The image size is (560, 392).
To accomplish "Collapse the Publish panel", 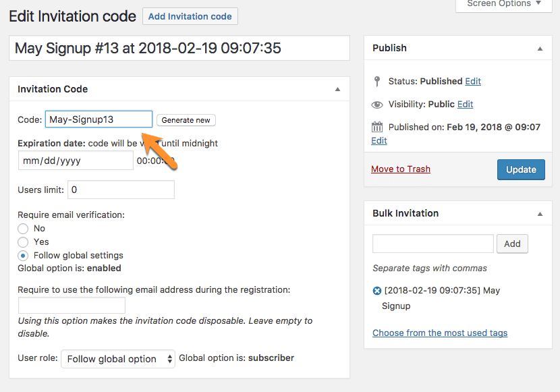I will click(x=540, y=49).
